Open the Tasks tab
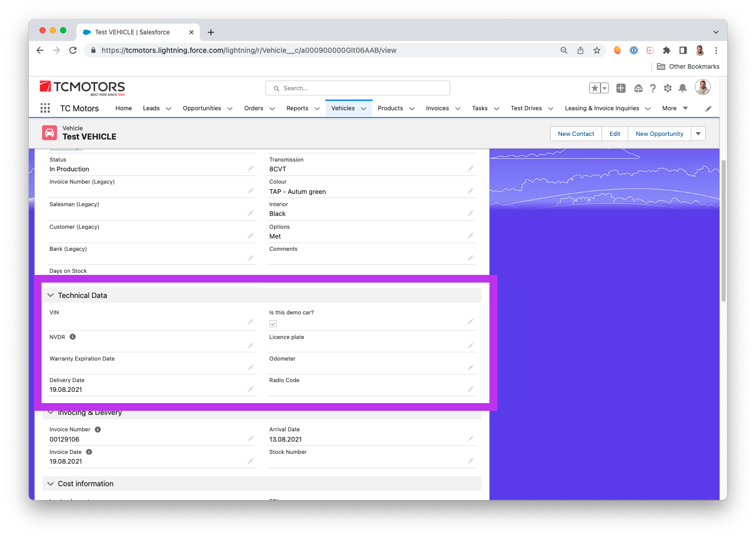756x538 pixels. coord(480,108)
